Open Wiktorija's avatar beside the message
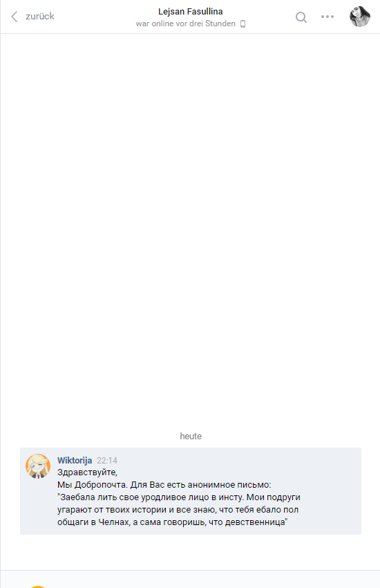 point(38,466)
